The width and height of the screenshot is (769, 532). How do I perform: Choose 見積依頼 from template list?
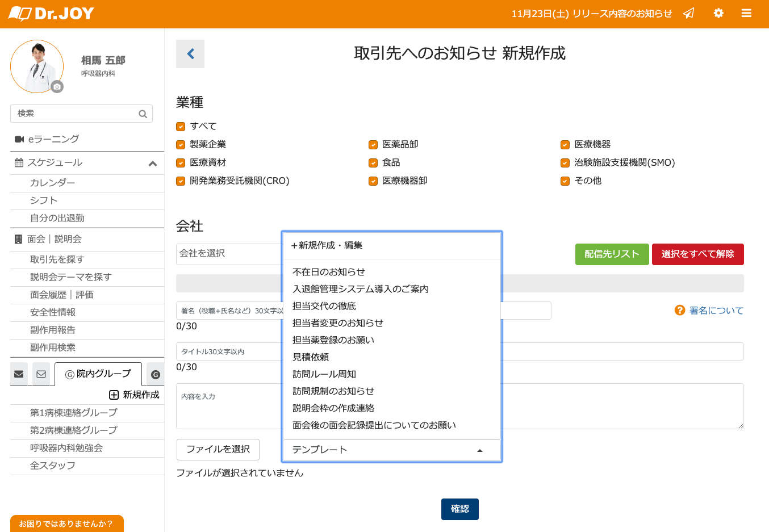pyautogui.click(x=311, y=357)
